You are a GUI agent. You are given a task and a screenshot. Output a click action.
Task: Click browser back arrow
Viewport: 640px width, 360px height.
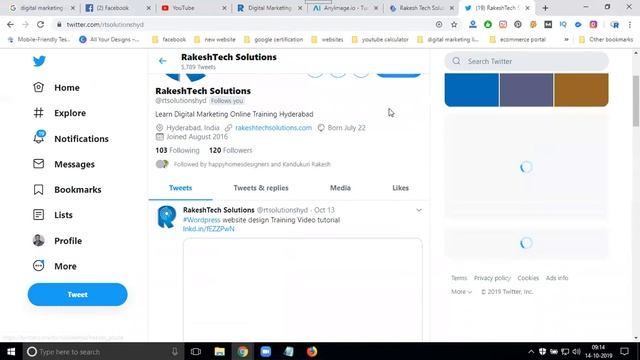point(10,24)
